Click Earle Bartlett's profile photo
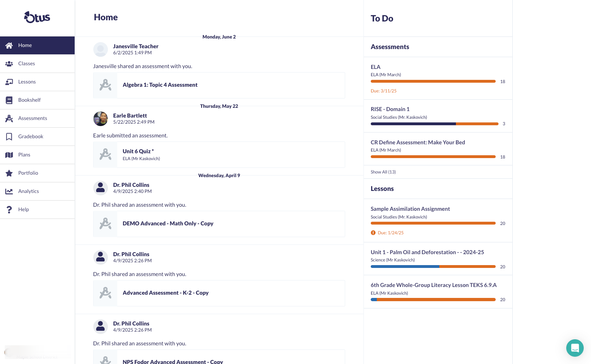Image resolution: width=591 pixels, height=364 pixels. click(x=101, y=119)
